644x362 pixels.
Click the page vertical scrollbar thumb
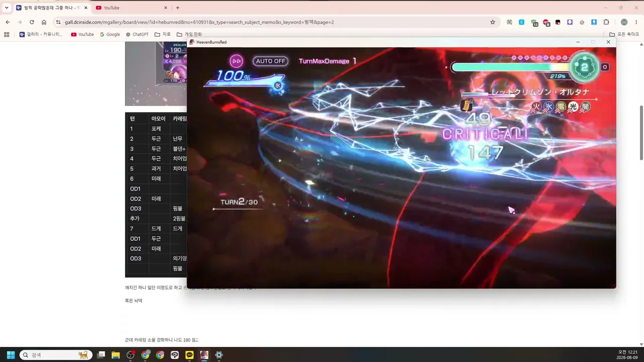coord(641,133)
